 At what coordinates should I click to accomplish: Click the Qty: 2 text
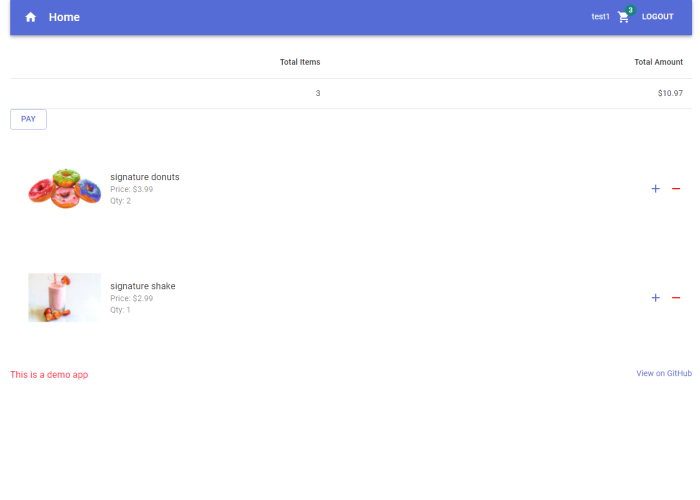[x=121, y=201]
